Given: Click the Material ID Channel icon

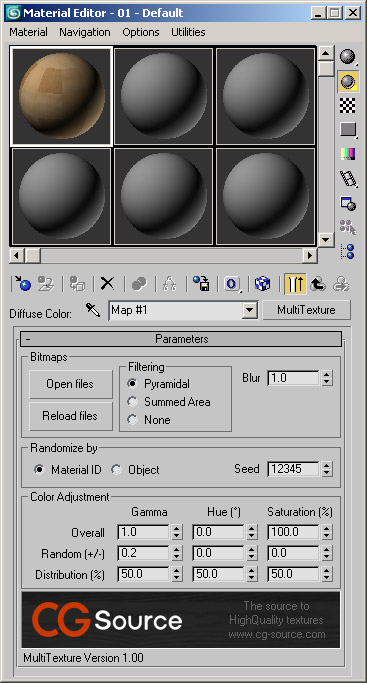Looking at the screenshot, I should [232, 284].
